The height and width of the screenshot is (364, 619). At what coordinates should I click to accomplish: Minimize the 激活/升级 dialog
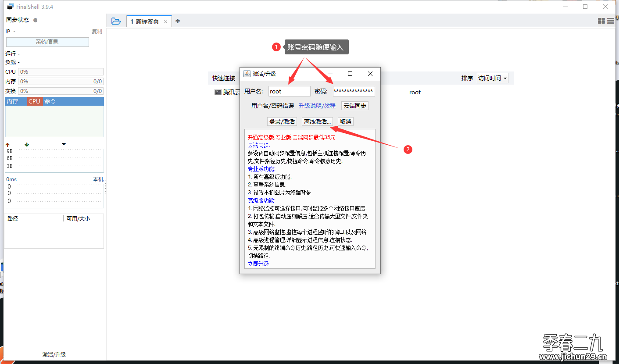(x=330, y=74)
